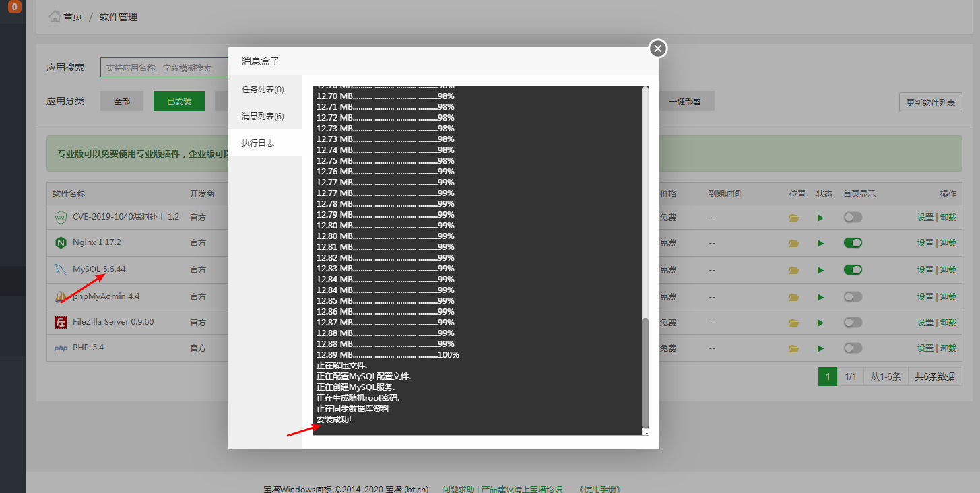Select the 已安装 category filter

[179, 101]
